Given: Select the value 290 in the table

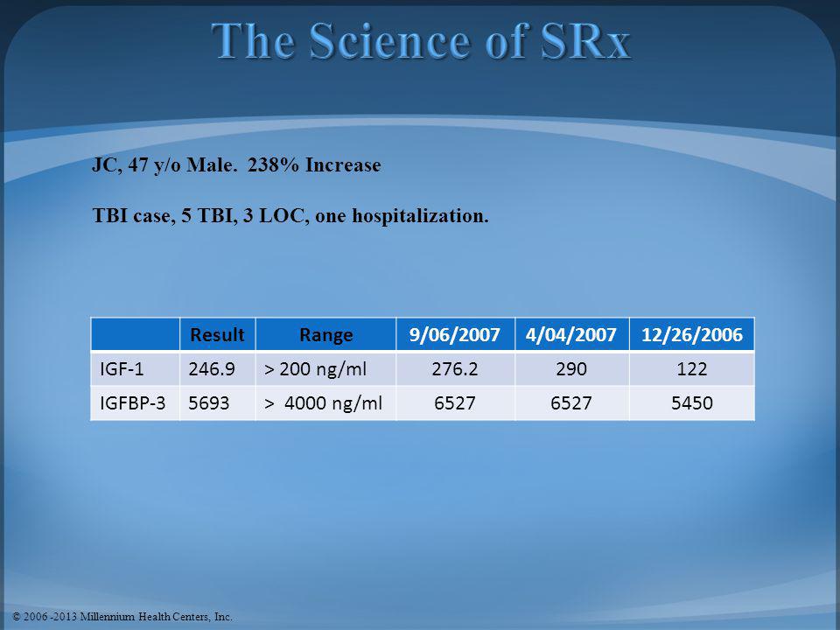Looking at the screenshot, I should coord(571,368).
